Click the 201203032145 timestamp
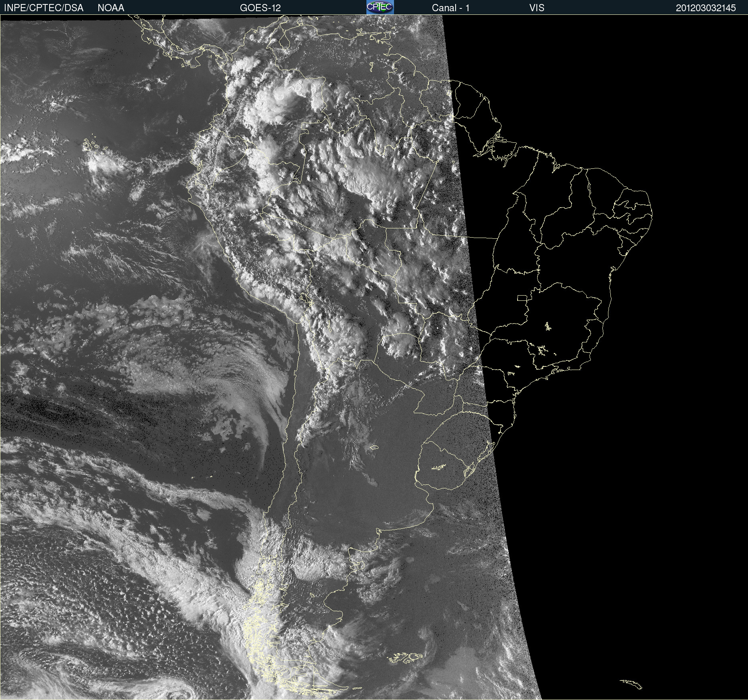The image size is (748, 700). click(x=706, y=8)
